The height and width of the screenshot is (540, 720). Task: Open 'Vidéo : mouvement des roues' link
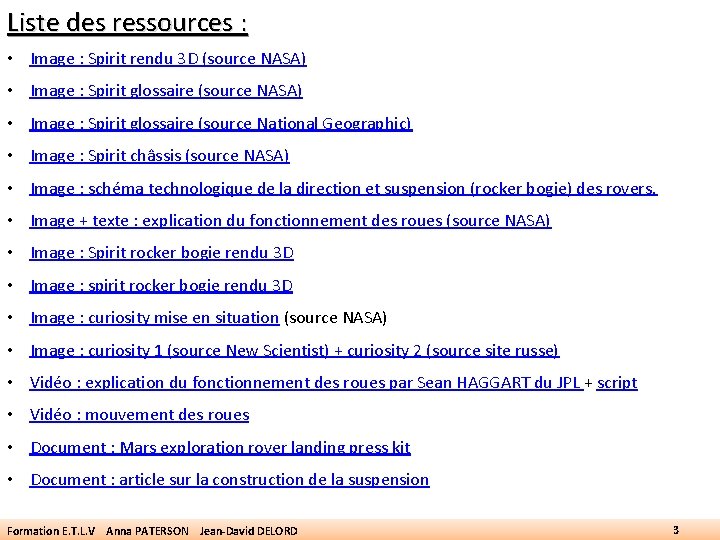pyautogui.click(x=139, y=415)
